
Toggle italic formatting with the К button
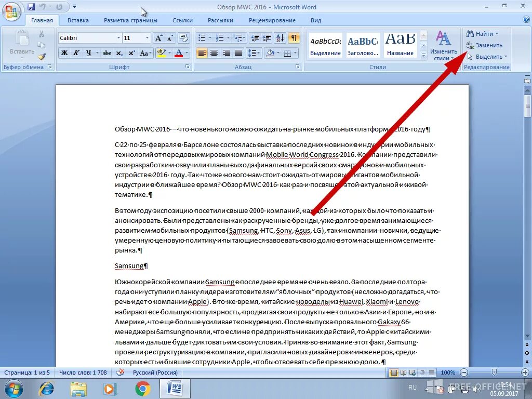pos(76,53)
